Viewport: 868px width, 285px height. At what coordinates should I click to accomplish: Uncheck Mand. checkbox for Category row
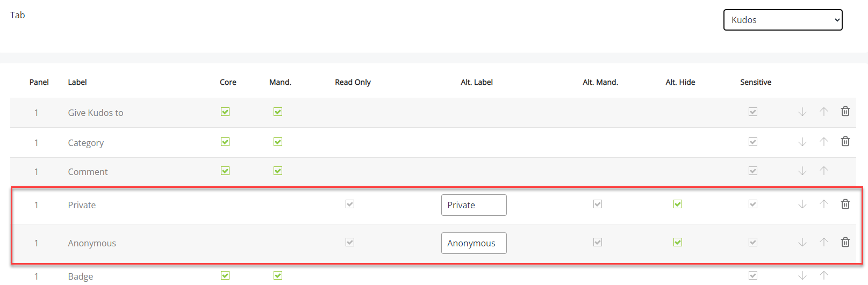278,142
